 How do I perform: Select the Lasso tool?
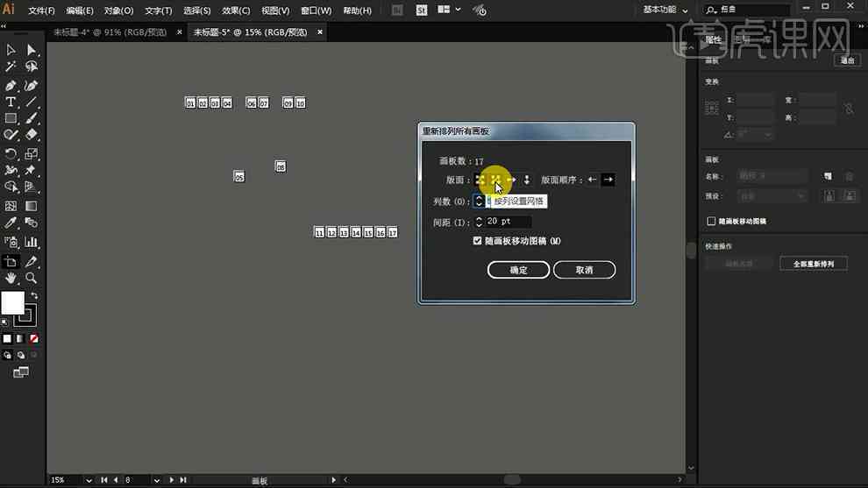pos(32,67)
